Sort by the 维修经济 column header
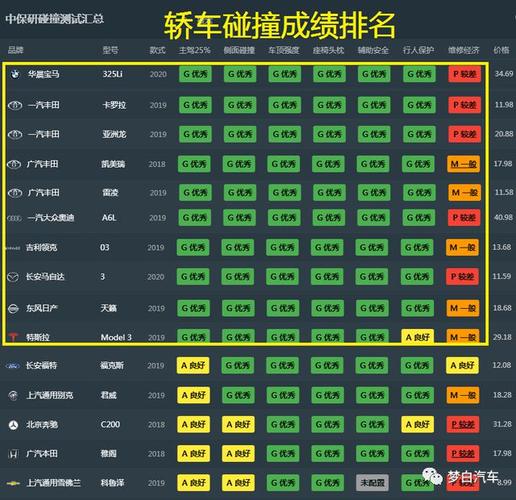 point(463,50)
